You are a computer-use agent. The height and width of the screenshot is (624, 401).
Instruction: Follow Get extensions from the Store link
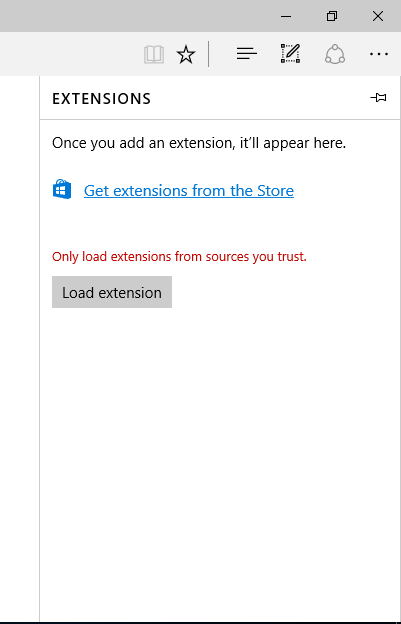click(x=189, y=191)
